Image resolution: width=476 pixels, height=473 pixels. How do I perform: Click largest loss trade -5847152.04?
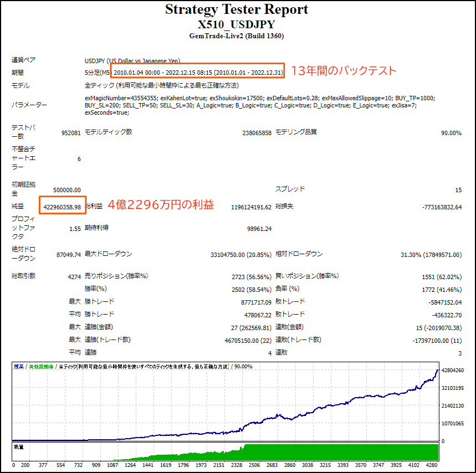(445, 302)
